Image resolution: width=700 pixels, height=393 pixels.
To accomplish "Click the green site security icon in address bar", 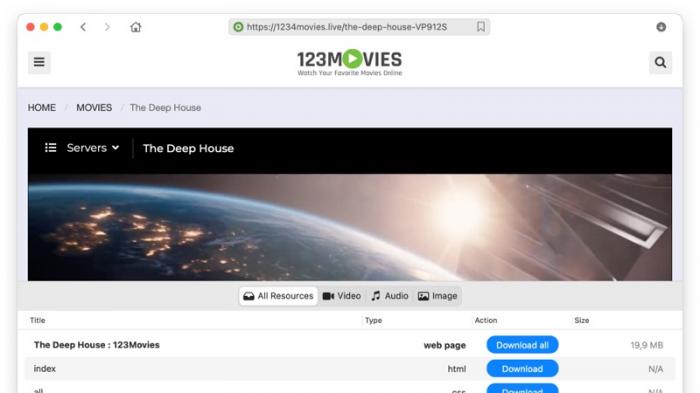I will (238, 27).
